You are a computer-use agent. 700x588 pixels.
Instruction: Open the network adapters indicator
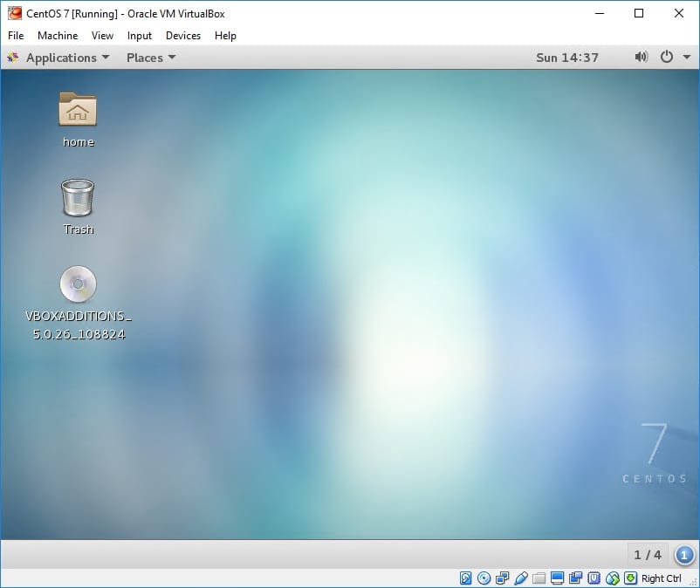[x=502, y=578]
